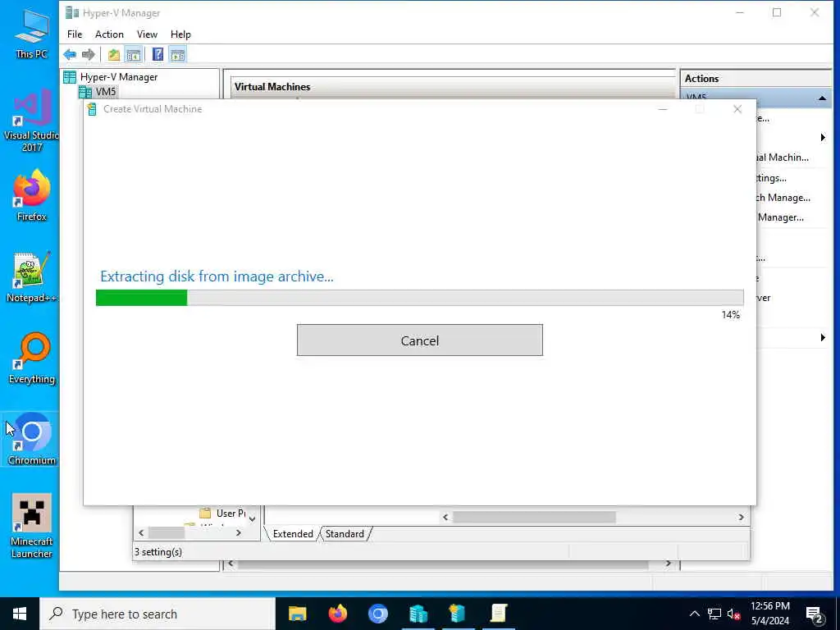Click the partially hidden 'al Machin...' action
840x630 pixels.
pos(783,157)
